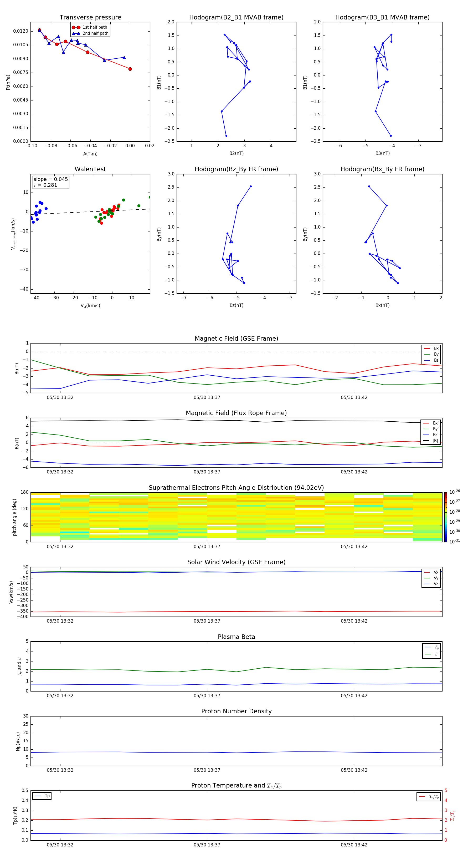Click the Vz legend entry in velocity plot
This screenshot has height=868, width=473.
[431, 584]
